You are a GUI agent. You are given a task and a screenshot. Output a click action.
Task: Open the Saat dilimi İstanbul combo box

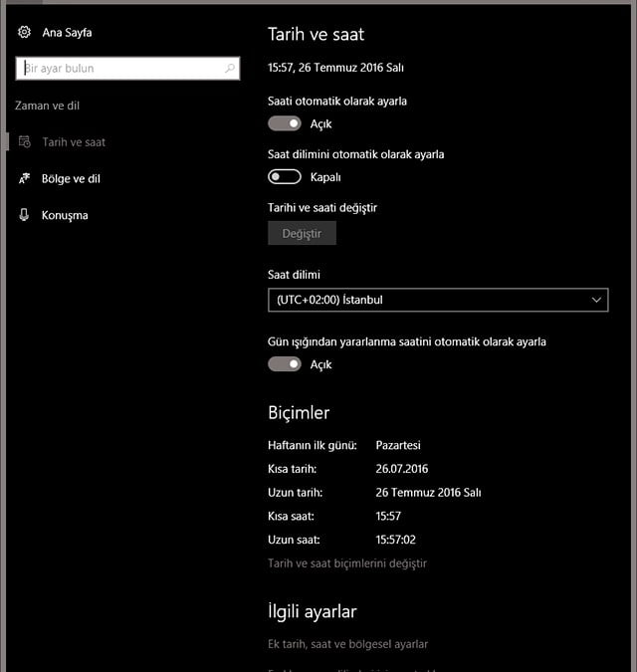(428, 300)
